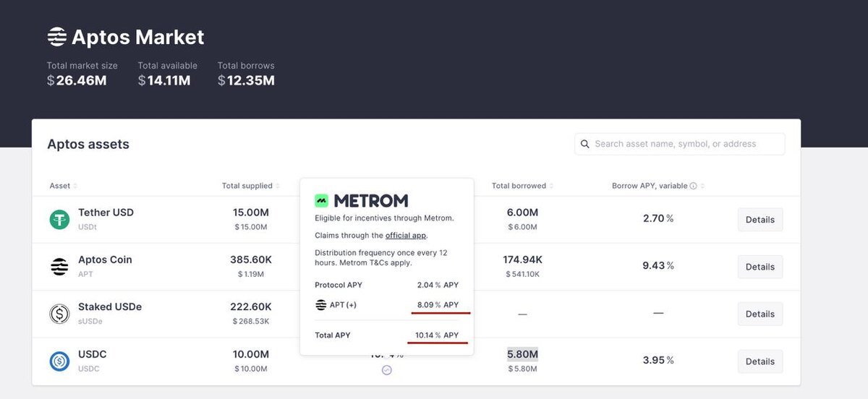This screenshot has height=399, width=868.
Task: Focus the asset search field
Action: [x=680, y=144]
